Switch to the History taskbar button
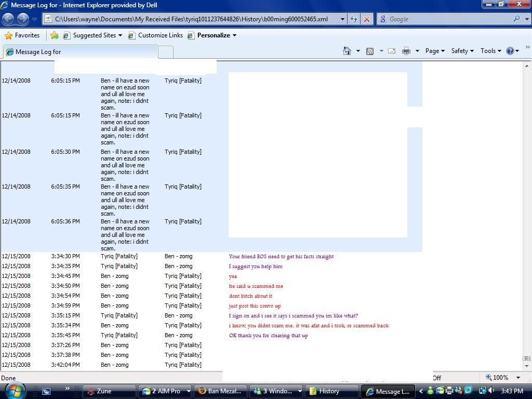This screenshot has width=532, height=399. pos(332,391)
